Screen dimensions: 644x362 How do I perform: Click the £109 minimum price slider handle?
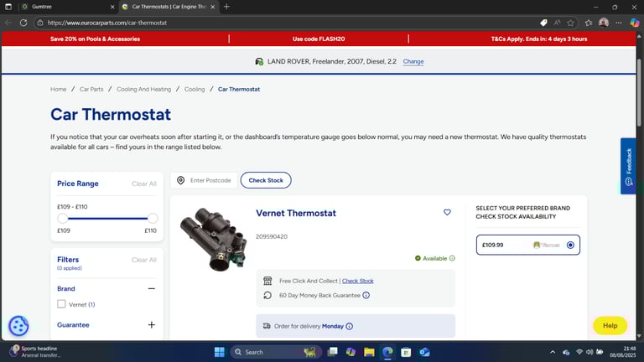click(x=62, y=219)
